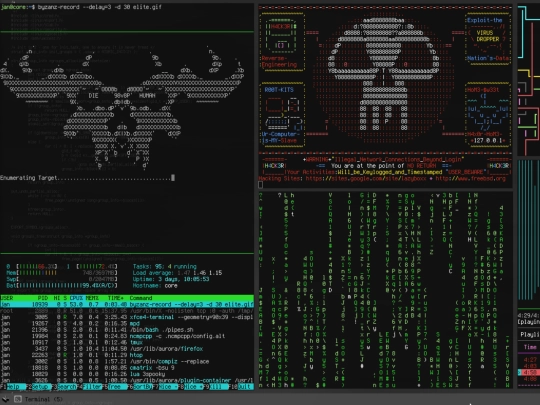Image resolution: width=540 pixels, height=405 pixels.
Task: Select the root /usr/bin/X process row
Action: pos(127,311)
